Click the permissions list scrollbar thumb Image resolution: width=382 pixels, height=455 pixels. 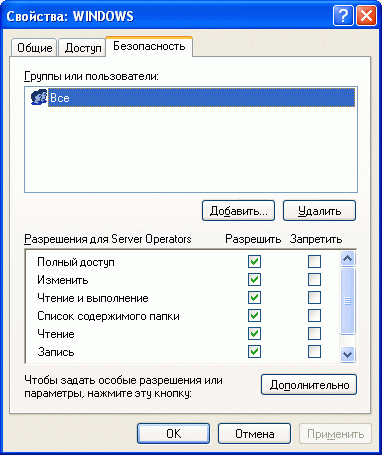[348, 301]
